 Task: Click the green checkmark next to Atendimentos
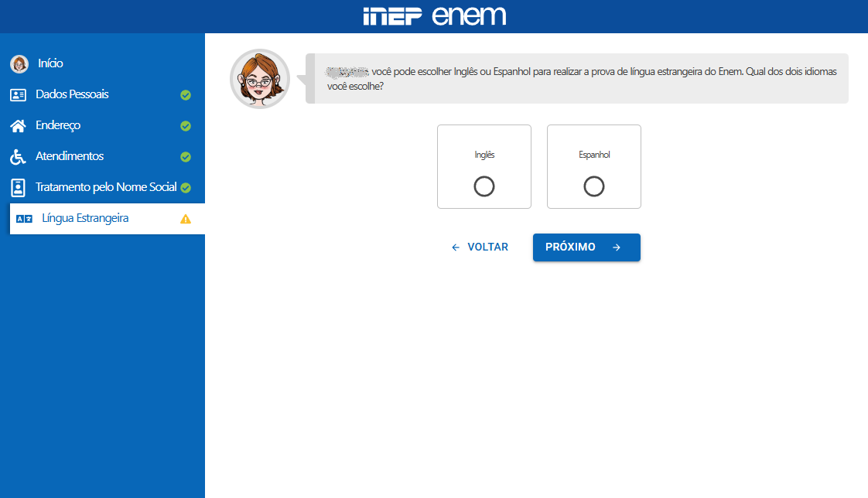[185, 156]
